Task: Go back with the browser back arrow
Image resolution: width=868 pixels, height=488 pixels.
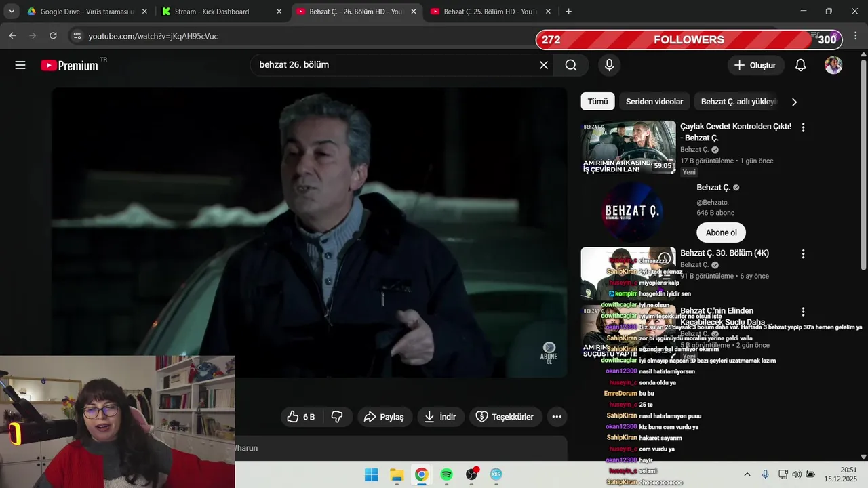Action: click(x=12, y=35)
